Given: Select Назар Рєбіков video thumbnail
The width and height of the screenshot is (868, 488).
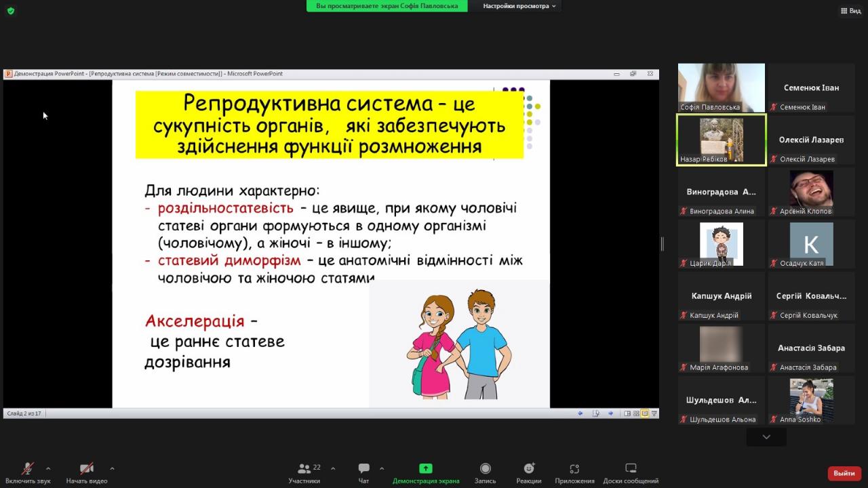Looking at the screenshot, I should point(722,140).
